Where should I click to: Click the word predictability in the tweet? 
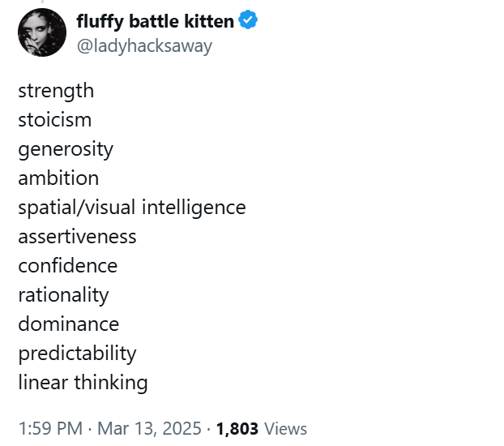click(x=78, y=354)
